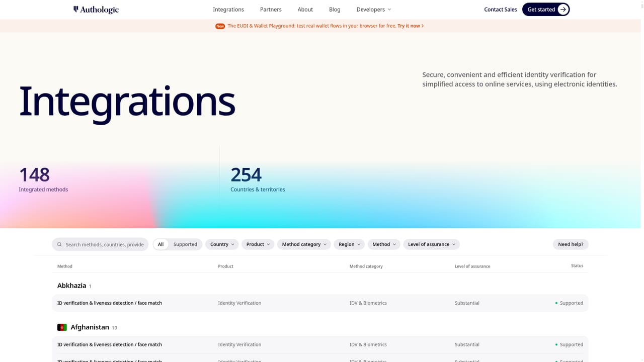This screenshot has height=362, width=644.
Task: Click the Method category column header
Action: (366, 266)
